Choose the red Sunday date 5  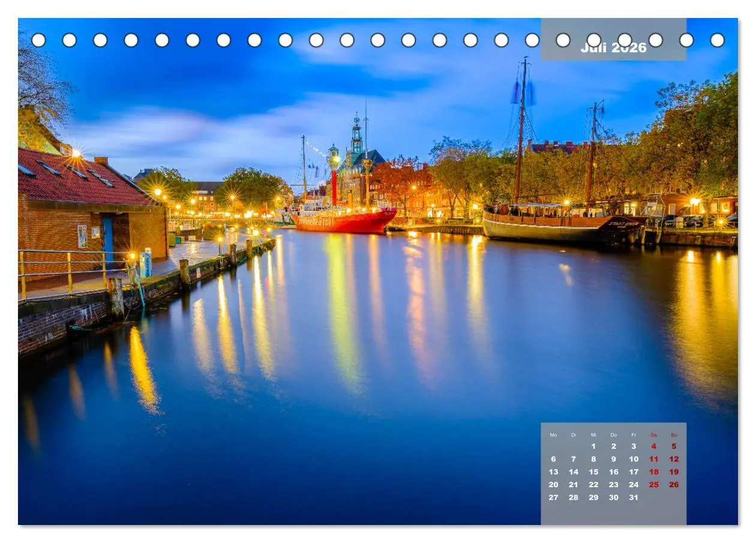(x=674, y=446)
